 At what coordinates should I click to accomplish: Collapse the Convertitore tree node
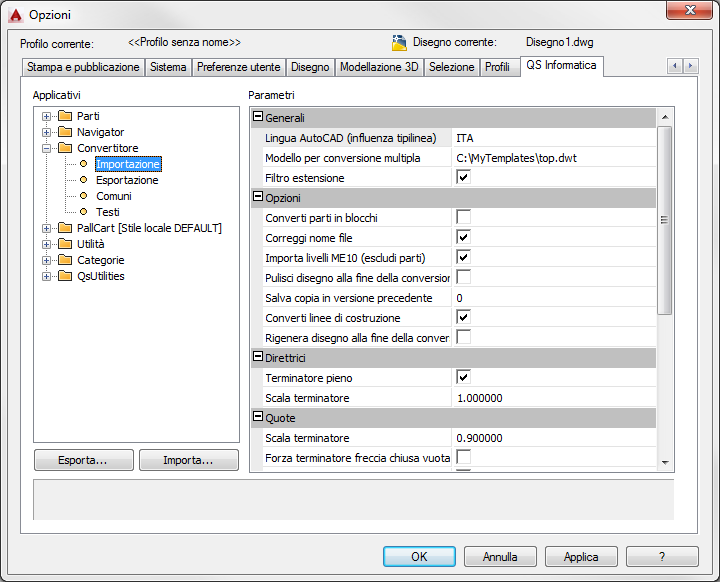[x=46, y=148]
